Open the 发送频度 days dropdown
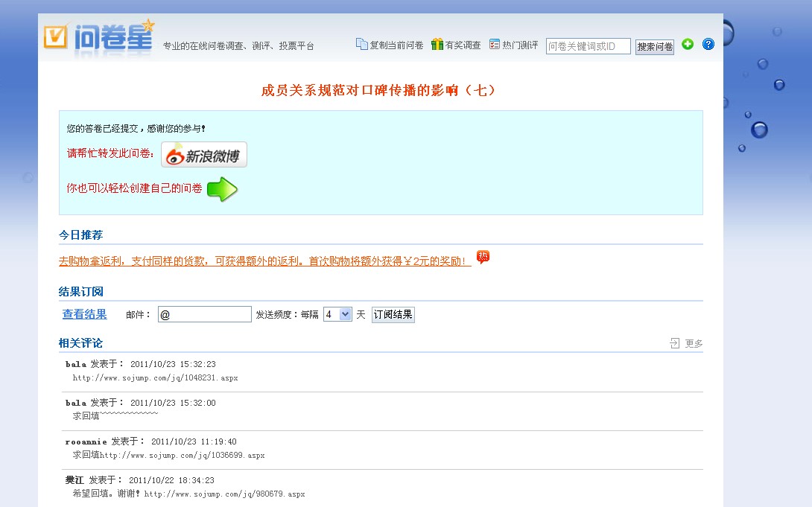812x507 pixels. (337, 314)
